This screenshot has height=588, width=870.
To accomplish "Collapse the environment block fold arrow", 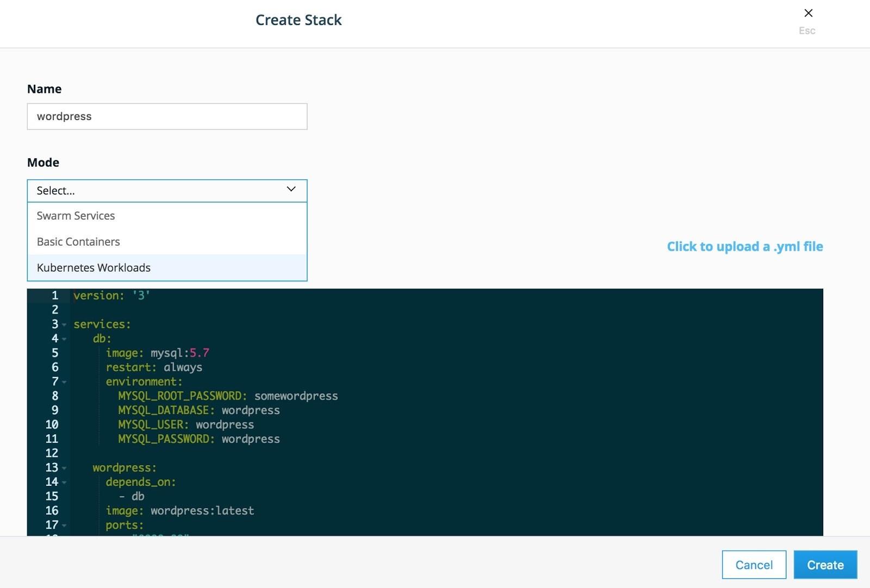I will pyautogui.click(x=64, y=383).
